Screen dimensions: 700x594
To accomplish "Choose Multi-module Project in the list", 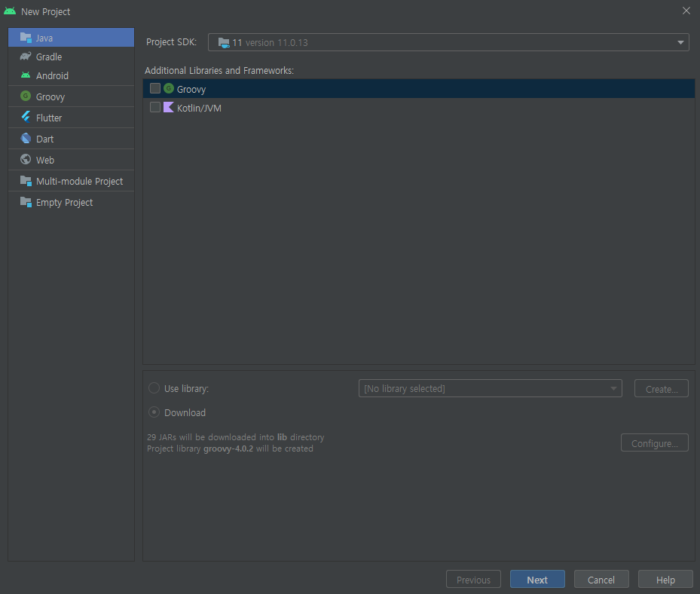I will (x=71, y=181).
